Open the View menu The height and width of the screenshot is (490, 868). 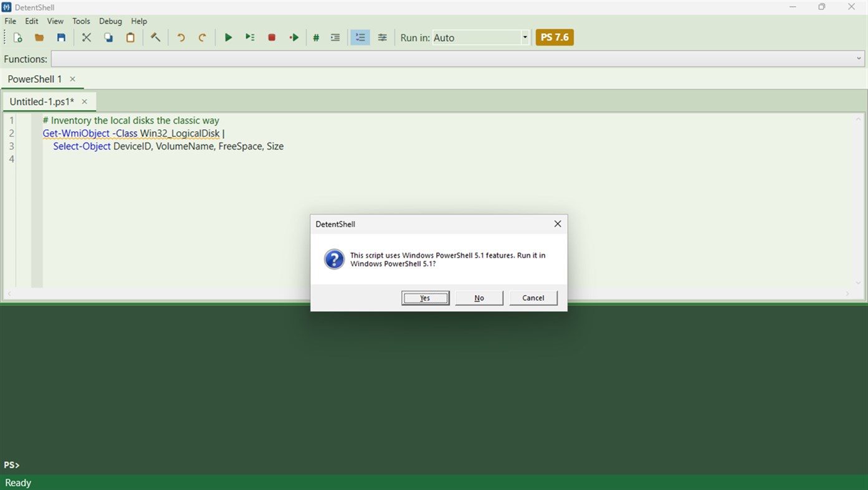tap(55, 21)
